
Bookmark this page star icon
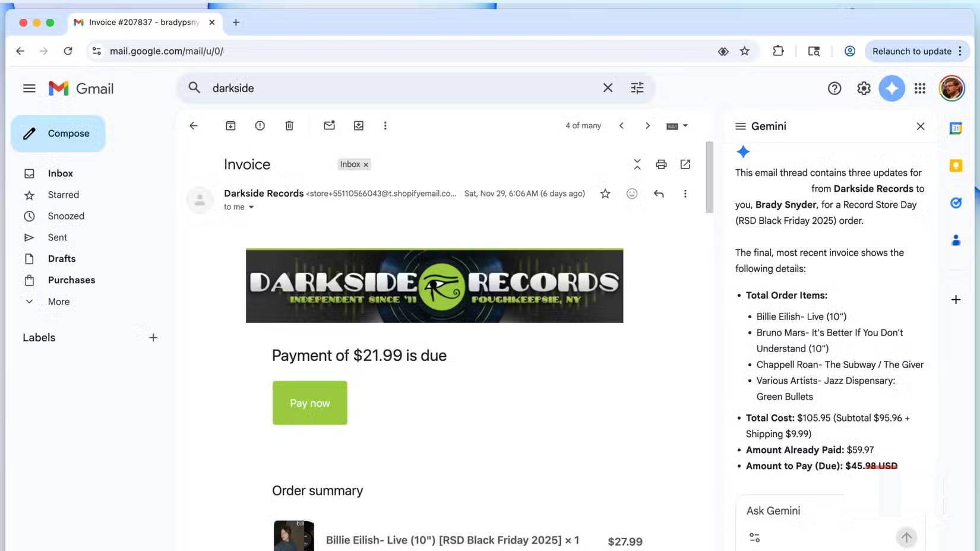pyautogui.click(x=745, y=51)
